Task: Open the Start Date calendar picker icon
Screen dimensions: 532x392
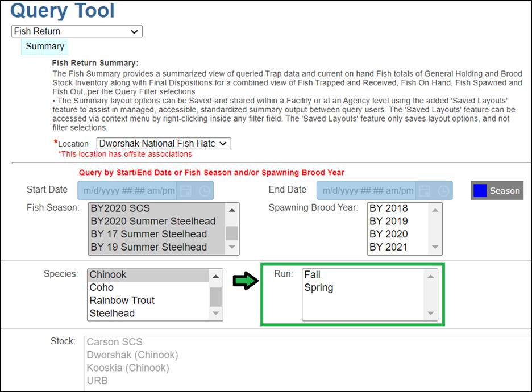Action: click(186, 191)
